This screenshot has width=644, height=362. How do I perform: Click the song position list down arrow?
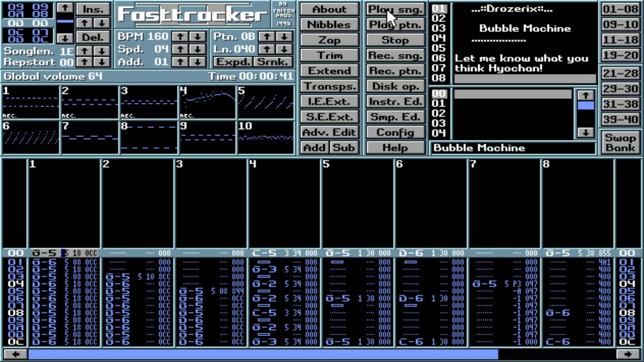click(64, 38)
